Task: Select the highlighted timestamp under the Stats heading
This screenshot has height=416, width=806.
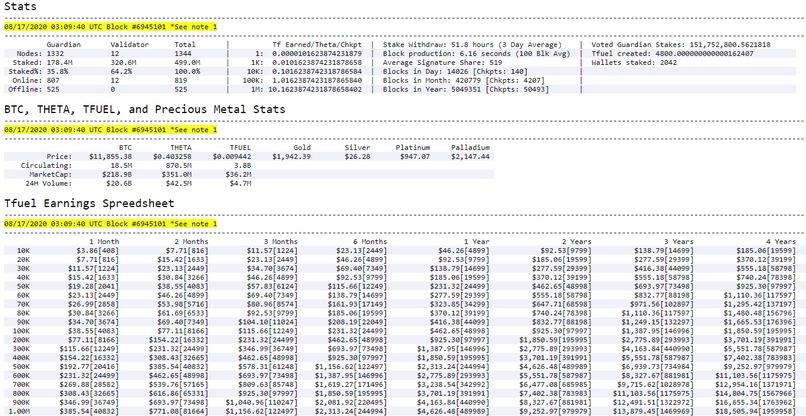Action: click(x=111, y=27)
